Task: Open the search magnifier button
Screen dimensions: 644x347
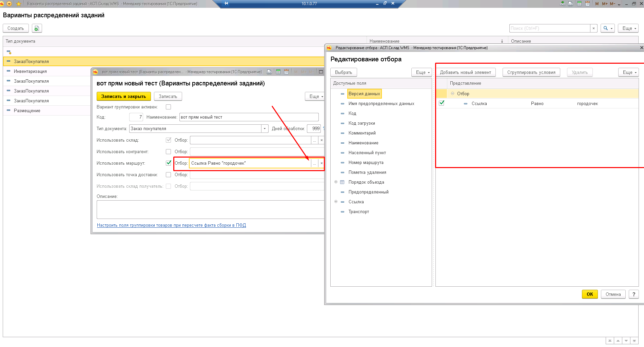Action: pos(608,28)
